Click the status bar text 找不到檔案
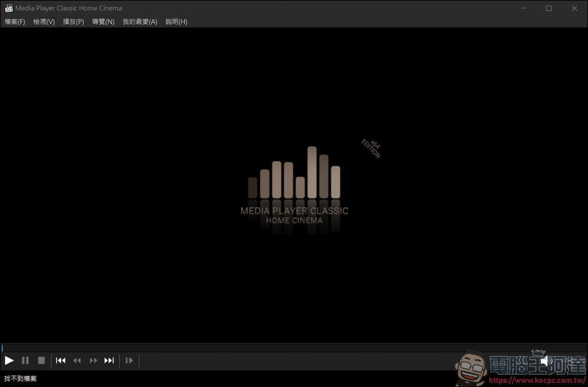The height and width of the screenshot is (387, 588). point(21,379)
